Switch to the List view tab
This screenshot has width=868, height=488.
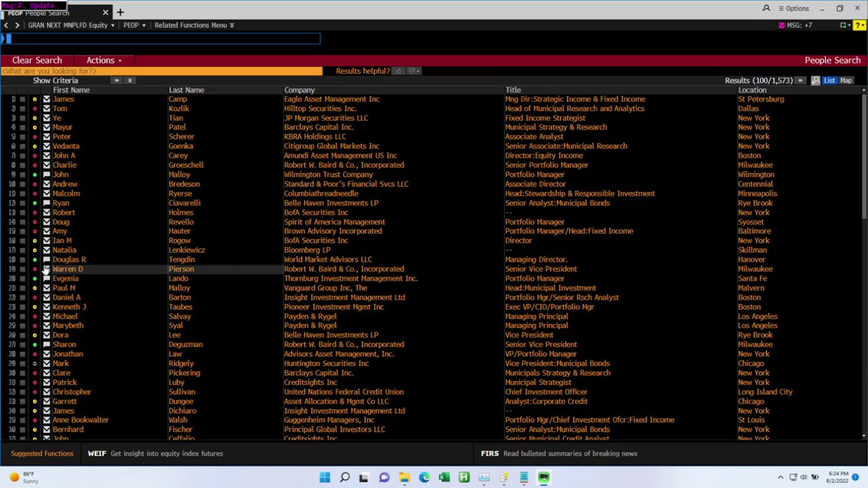[829, 81]
